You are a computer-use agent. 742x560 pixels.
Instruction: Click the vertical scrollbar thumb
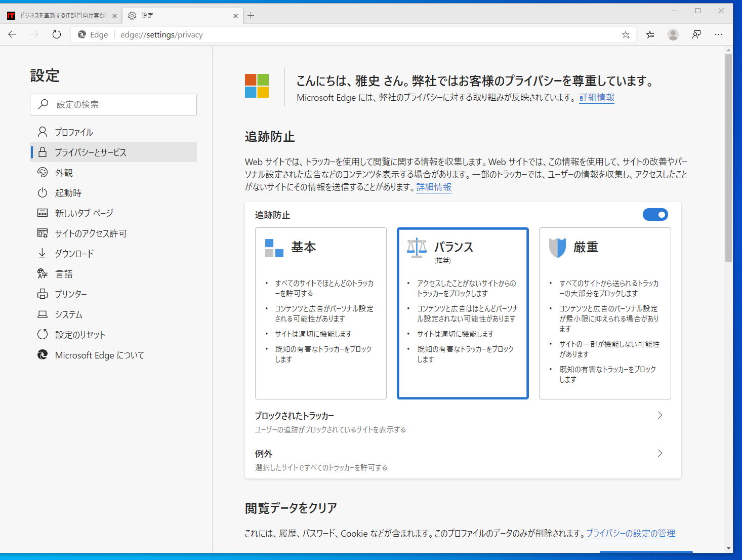point(728,158)
